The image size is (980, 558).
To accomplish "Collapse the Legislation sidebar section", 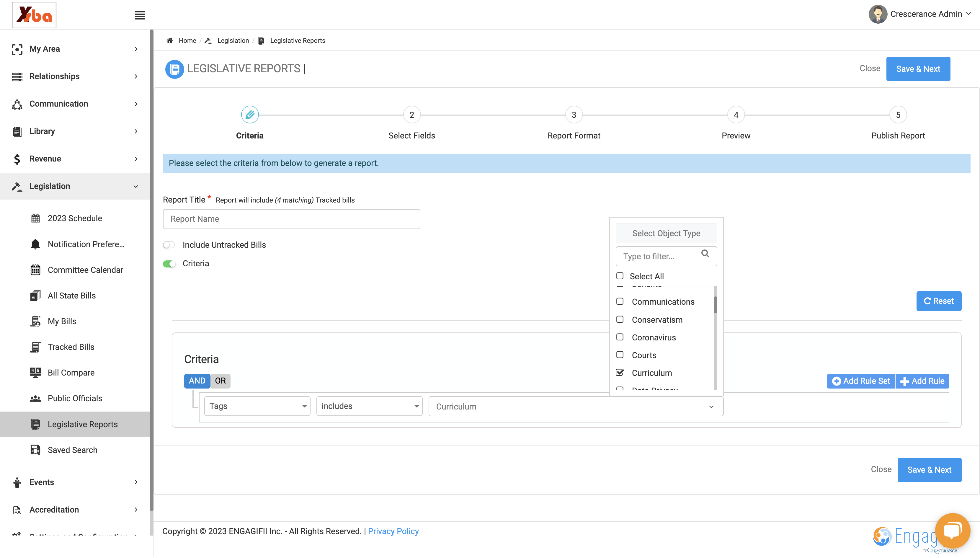I will 75,186.
